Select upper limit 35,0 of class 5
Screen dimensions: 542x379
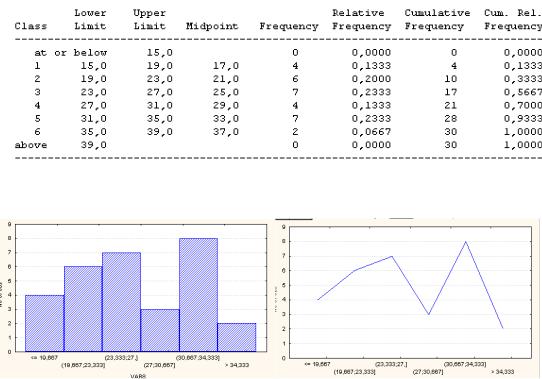tap(159, 119)
